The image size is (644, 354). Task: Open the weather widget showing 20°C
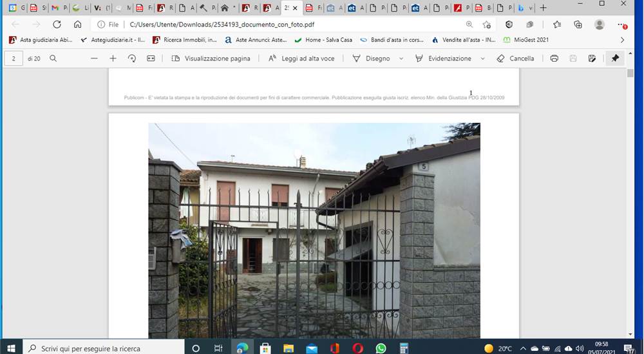click(x=498, y=348)
